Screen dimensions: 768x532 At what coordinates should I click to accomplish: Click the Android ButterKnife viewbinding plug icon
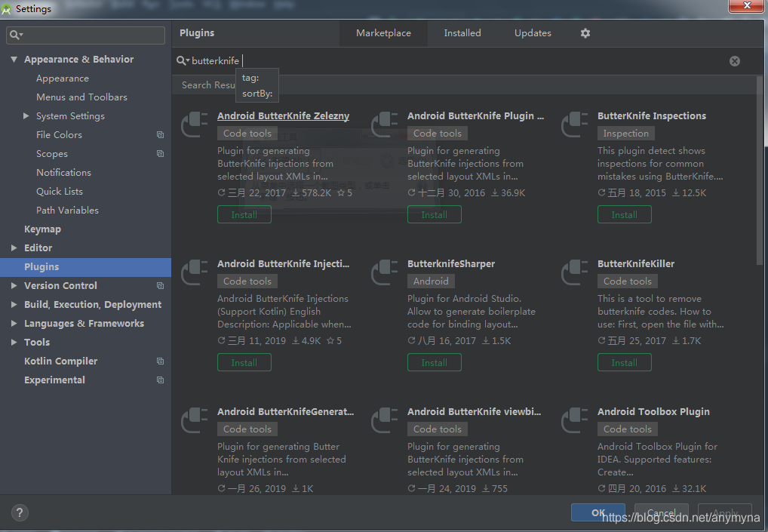pyautogui.click(x=385, y=420)
